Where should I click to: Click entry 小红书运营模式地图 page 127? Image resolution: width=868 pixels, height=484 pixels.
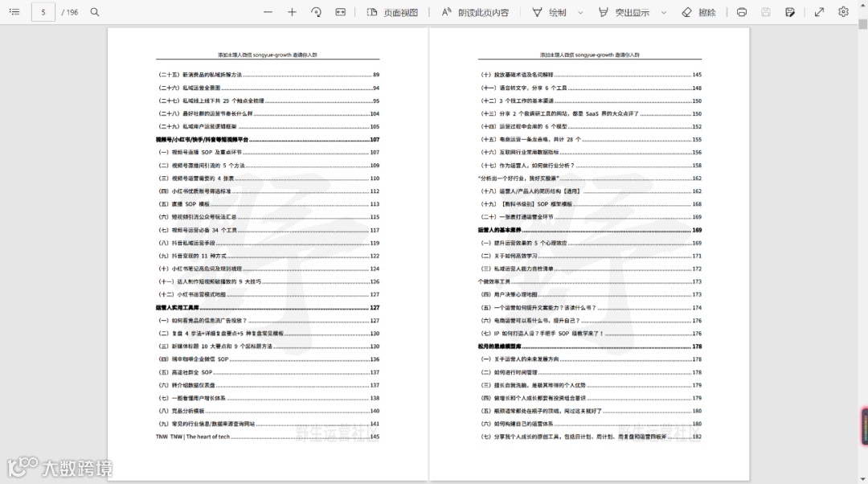point(268,294)
